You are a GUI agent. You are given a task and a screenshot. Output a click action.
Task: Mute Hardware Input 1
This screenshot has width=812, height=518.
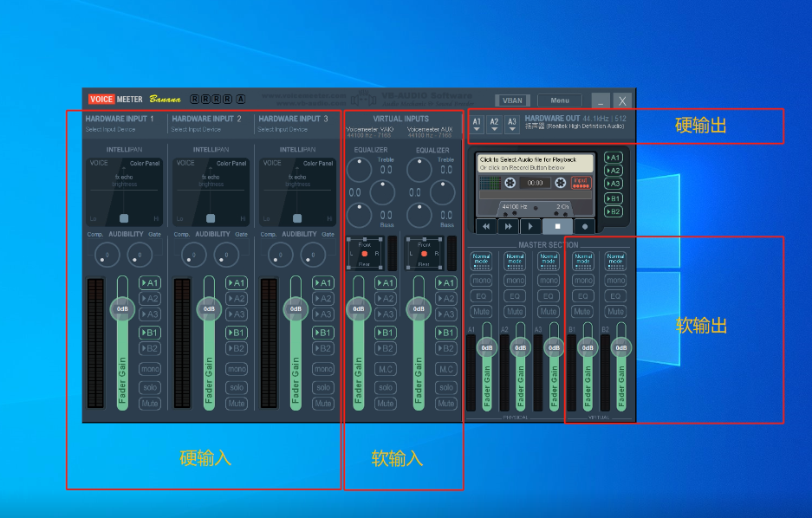pyautogui.click(x=150, y=403)
